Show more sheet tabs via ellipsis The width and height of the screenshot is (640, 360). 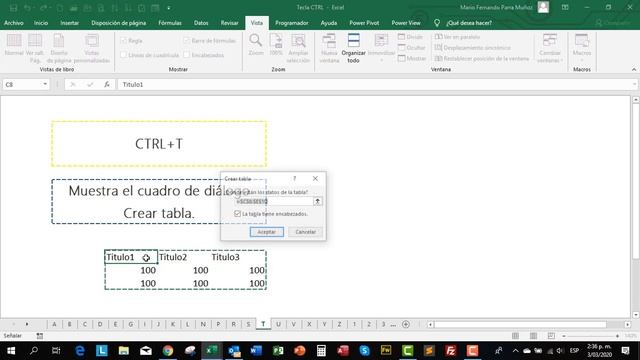(393, 324)
